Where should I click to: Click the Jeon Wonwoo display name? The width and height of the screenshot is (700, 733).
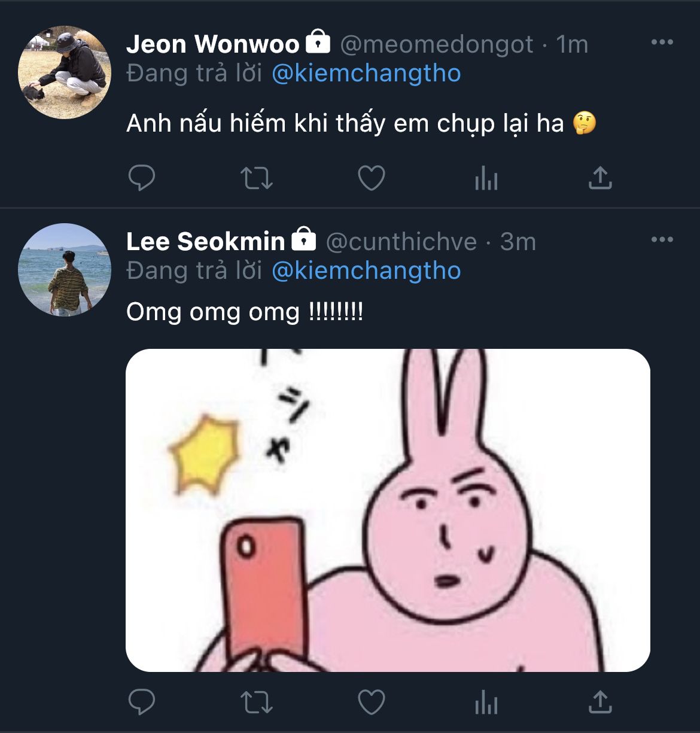coord(212,44)
